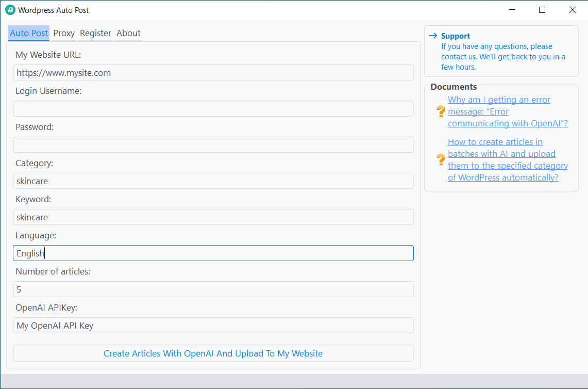Viewport: 588px width, 389px height.
Task: Open the Proxy tab
Action: [64, 33]
